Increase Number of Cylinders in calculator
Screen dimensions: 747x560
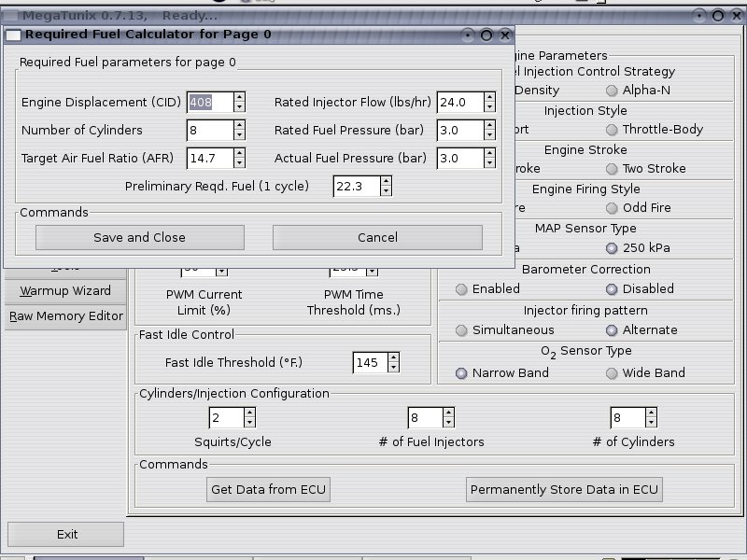[240, 125]
